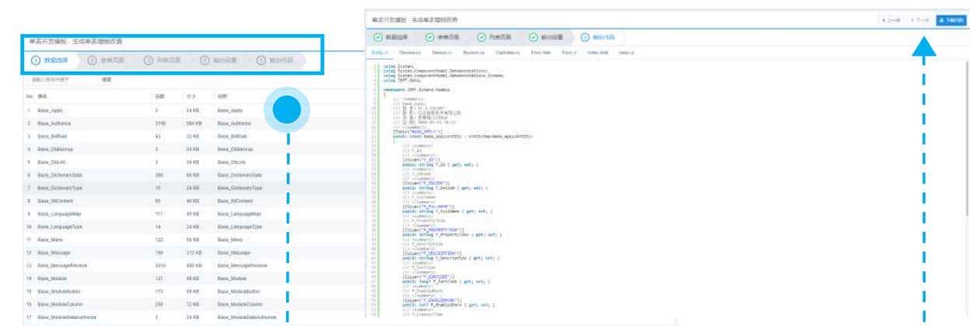Click the step 4 circle icon in left wizard
This screenshot has height=326, width=980.
[204, 60]
